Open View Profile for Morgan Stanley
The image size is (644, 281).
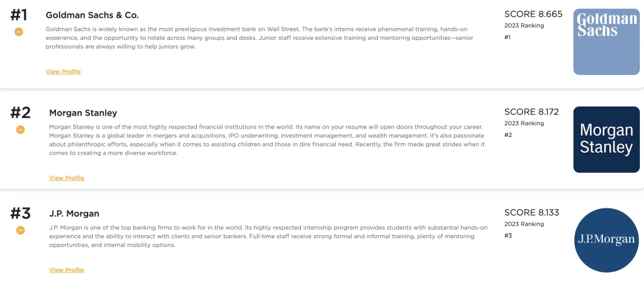(x=67, y=177)
